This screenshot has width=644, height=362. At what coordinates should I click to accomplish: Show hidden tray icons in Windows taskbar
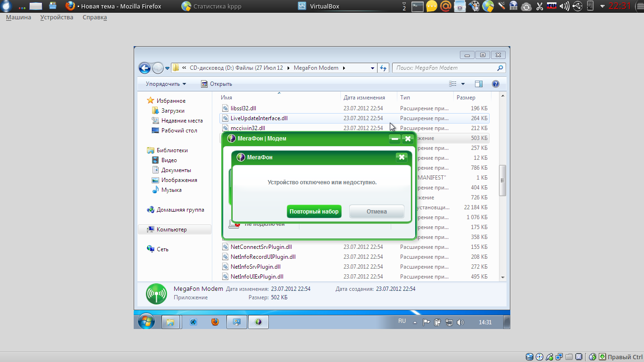point(415,323)
